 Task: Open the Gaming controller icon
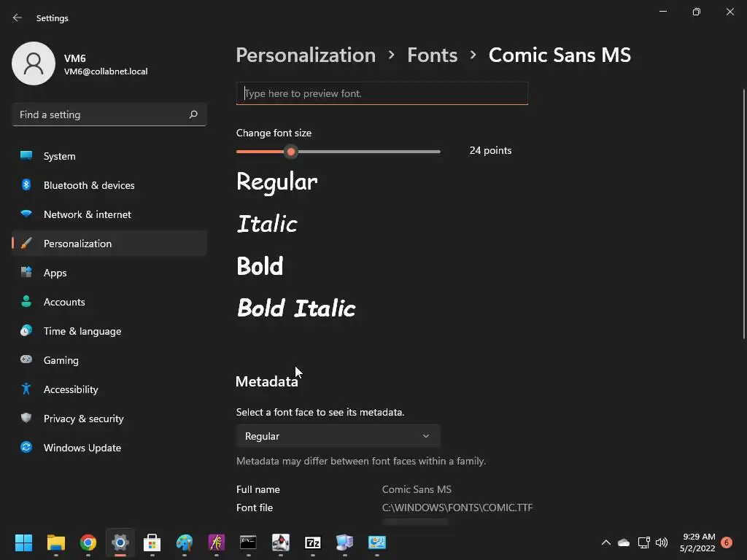pos(26,359)
